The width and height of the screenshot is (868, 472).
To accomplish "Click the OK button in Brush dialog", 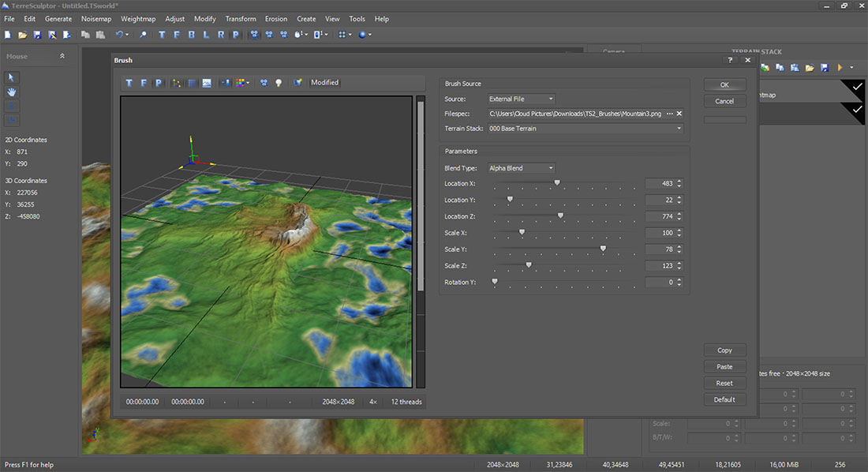I will tap(724, 84).
